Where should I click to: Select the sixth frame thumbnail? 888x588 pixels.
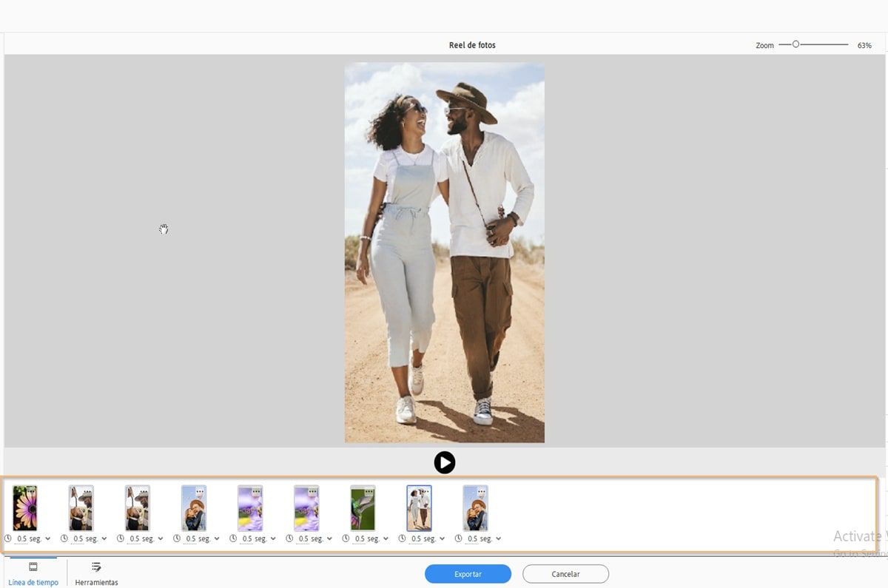(306, 508)
